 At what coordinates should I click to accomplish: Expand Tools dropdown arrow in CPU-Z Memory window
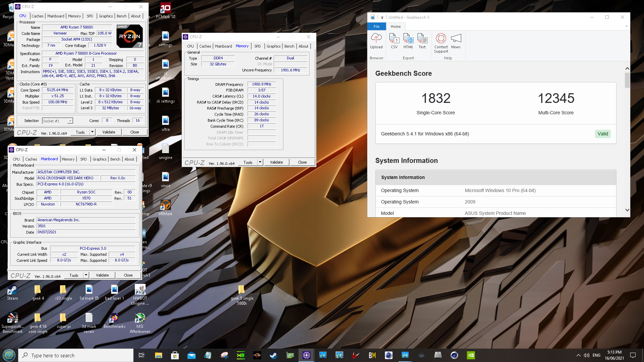tap(260, 162)
